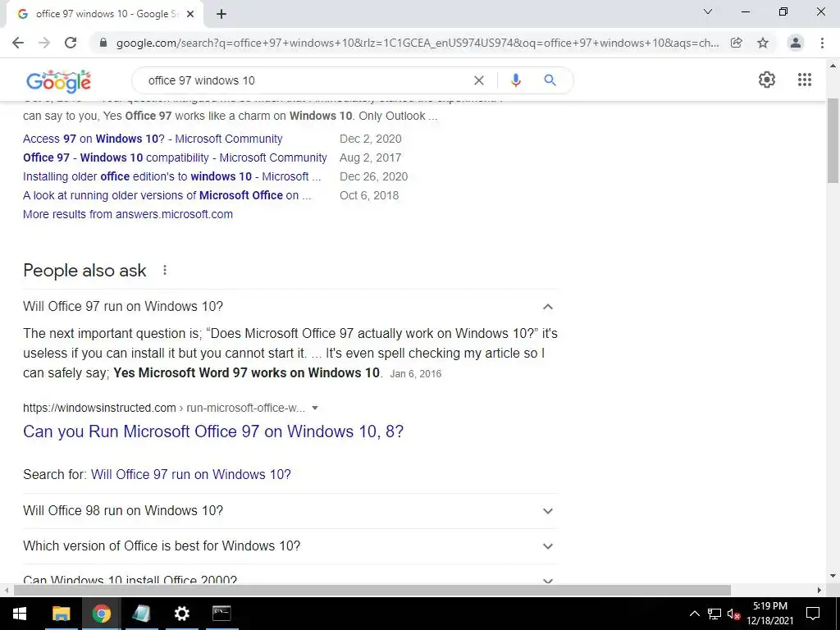Click the forward navigation arrow

click(44, 43)
